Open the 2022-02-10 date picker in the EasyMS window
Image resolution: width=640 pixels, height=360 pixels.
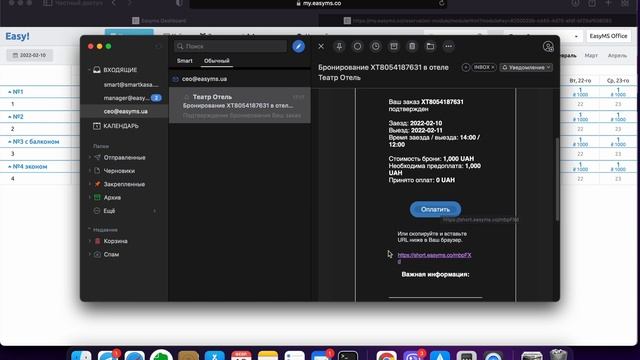(29, 55)
